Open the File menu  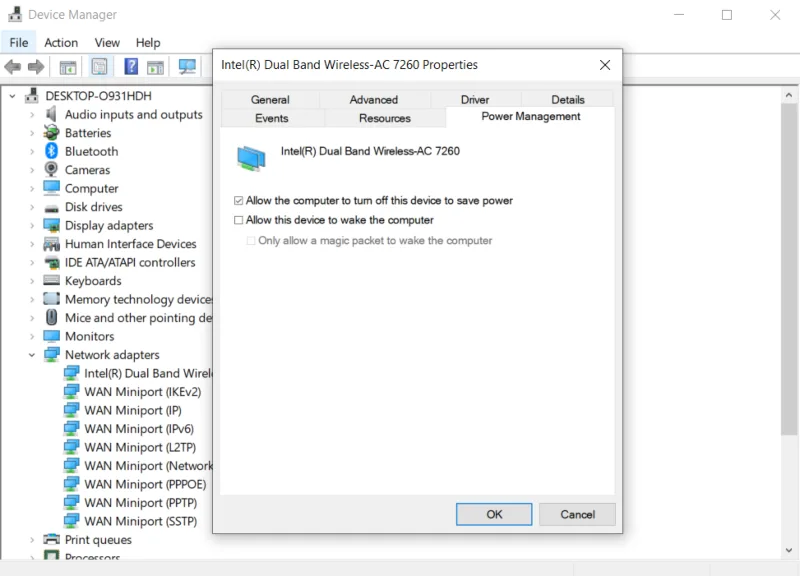pos(18,42)
